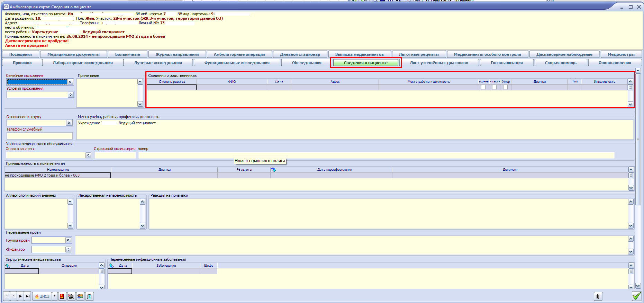
Task: Click the notepad icon in bottom toolbar
Action: point(89,296)
